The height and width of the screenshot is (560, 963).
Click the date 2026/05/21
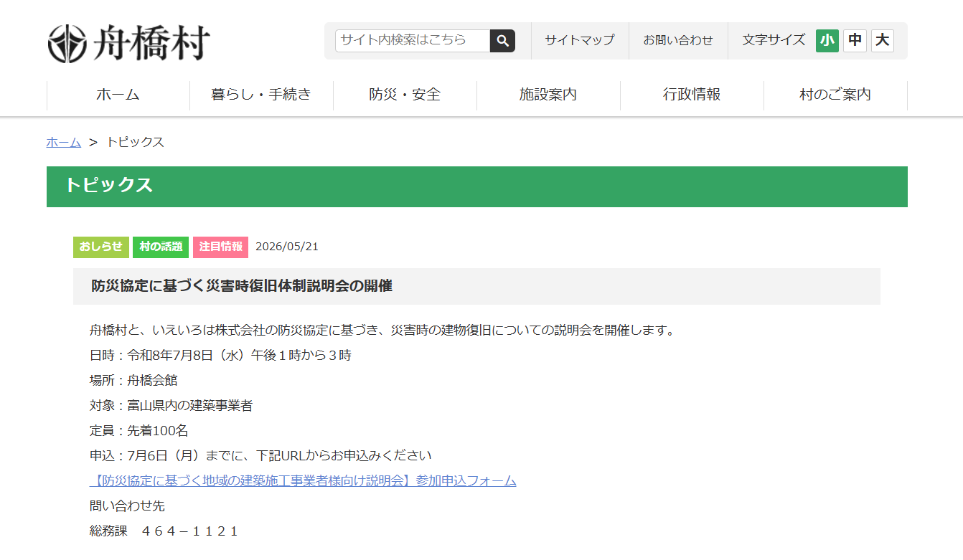(x=287, y=247)
